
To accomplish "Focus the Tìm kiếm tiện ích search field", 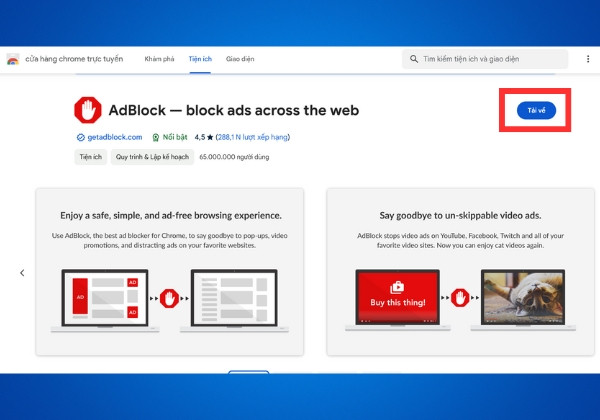I will point(485,59).
